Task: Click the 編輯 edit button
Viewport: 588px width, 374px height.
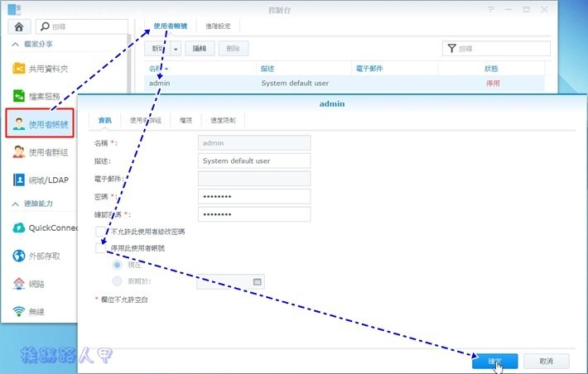Action: pos(200,49)
